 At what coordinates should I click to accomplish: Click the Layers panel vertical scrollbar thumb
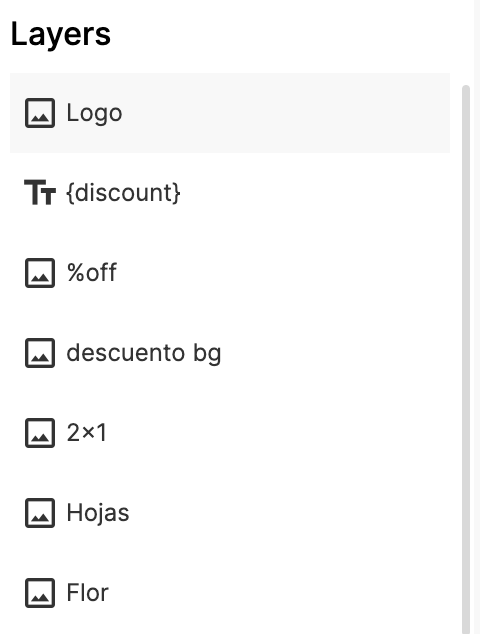(x=466, y=359)
